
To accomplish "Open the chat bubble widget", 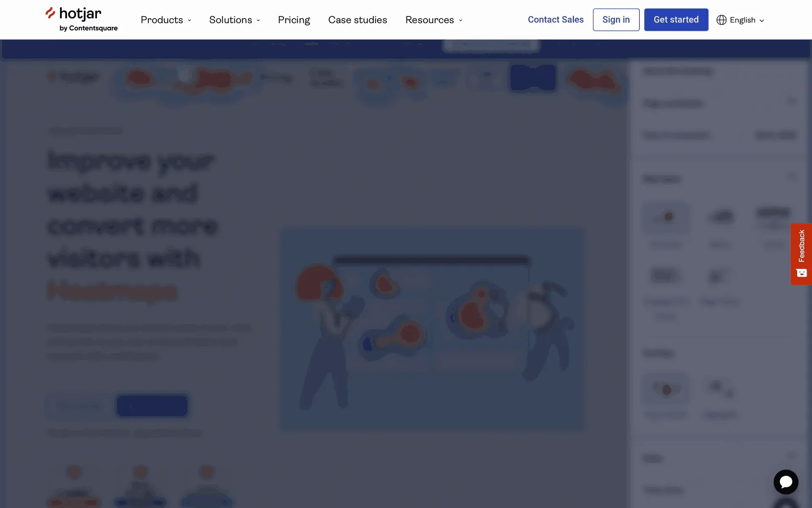I will point(786,482).
